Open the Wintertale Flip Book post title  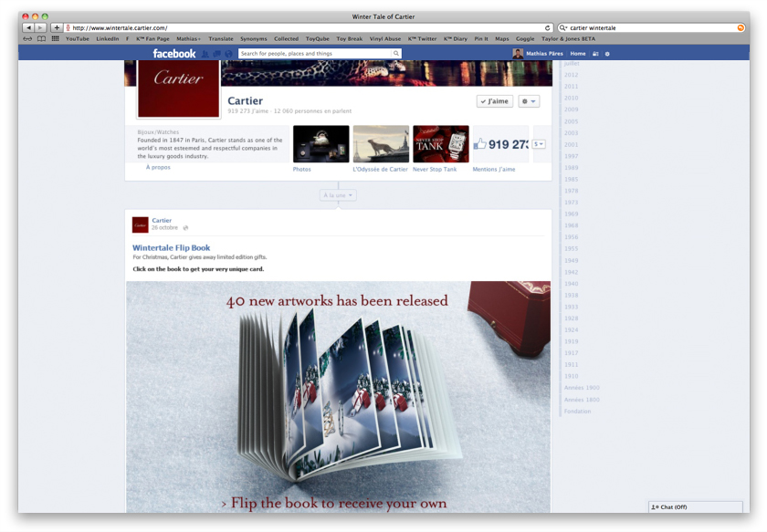[x=172, y=248]
